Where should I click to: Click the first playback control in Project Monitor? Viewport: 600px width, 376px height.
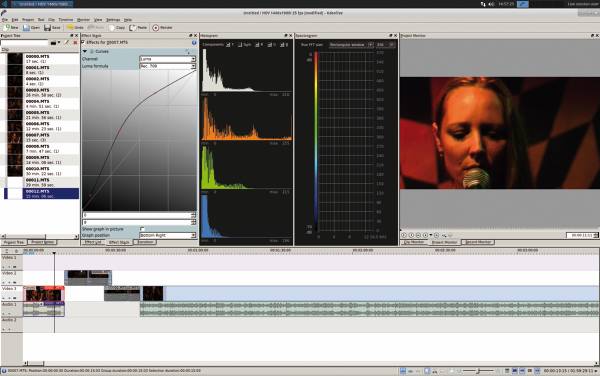click(404, 235)
